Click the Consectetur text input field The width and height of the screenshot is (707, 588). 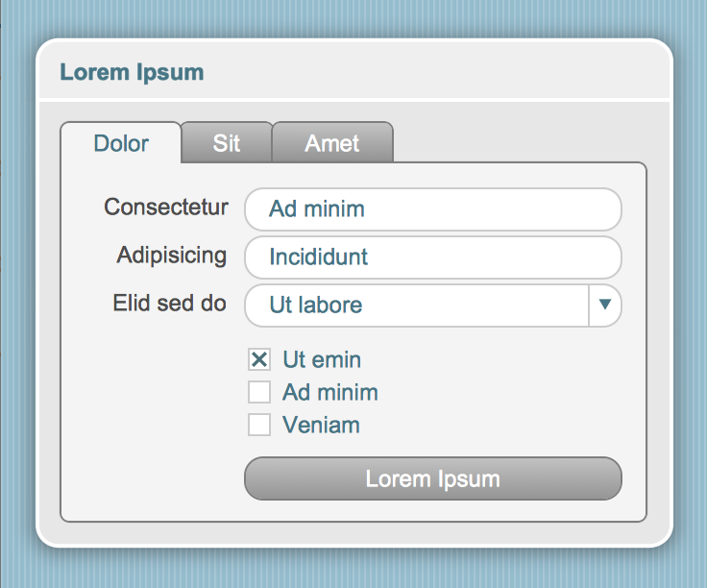432,208
